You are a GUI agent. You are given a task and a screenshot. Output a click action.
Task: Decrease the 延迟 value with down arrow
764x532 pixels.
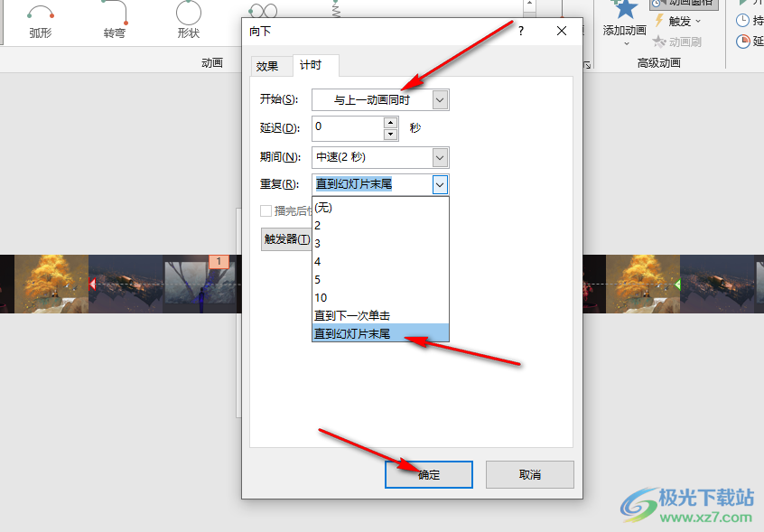(x=391, y=134)
